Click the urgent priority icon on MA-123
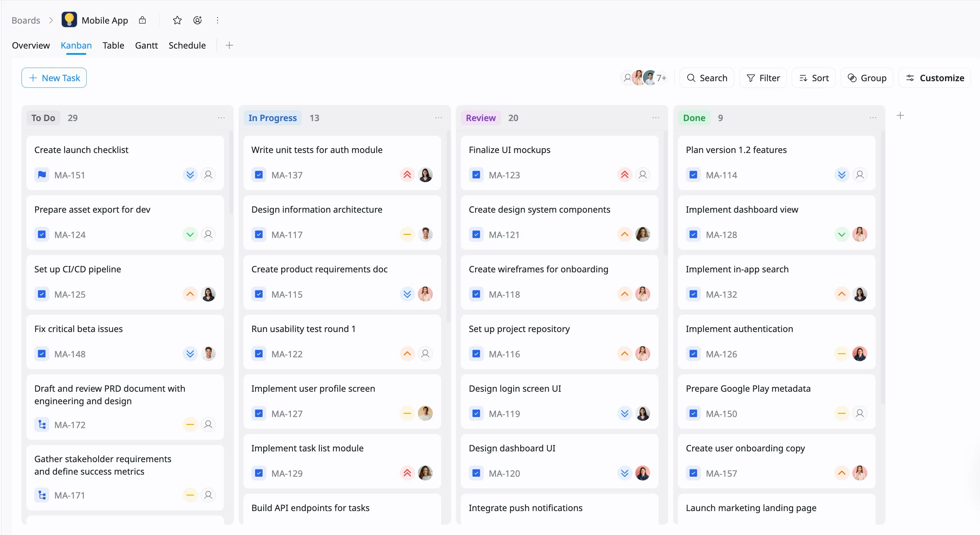The image size is (980, 535). (x=625, y=175)
